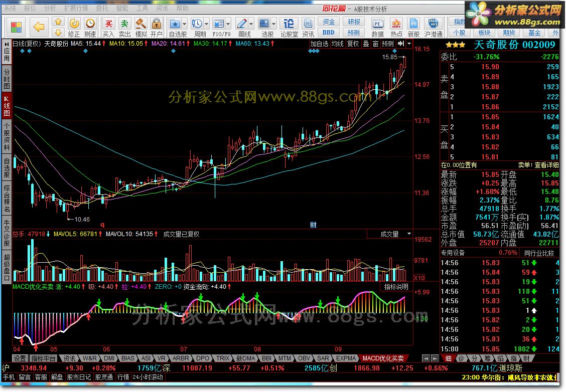Click the 指标说明 button
566x392 pixels.
coord(396,287)
